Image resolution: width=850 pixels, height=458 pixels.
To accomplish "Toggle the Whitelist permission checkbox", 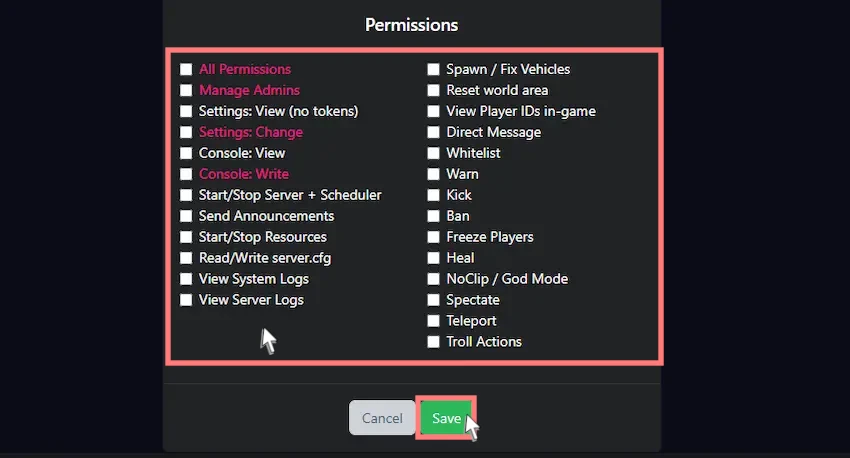I will (x=433, y=153).
